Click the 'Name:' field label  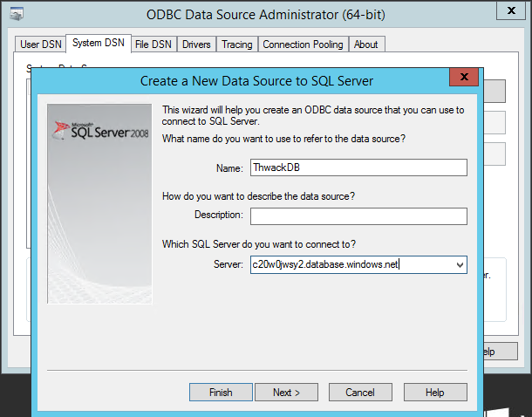click(229, 168)
